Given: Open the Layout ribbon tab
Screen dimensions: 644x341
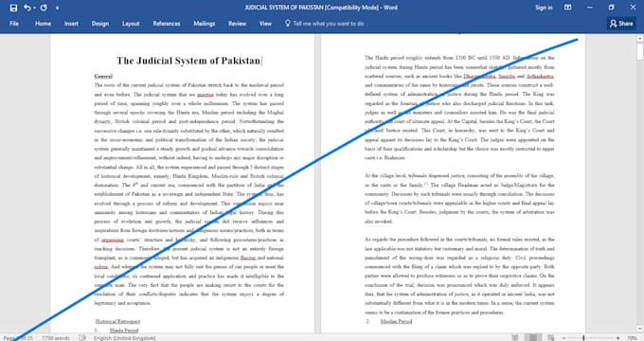Looking at the screenshot, I should click(x=131, y=24).
